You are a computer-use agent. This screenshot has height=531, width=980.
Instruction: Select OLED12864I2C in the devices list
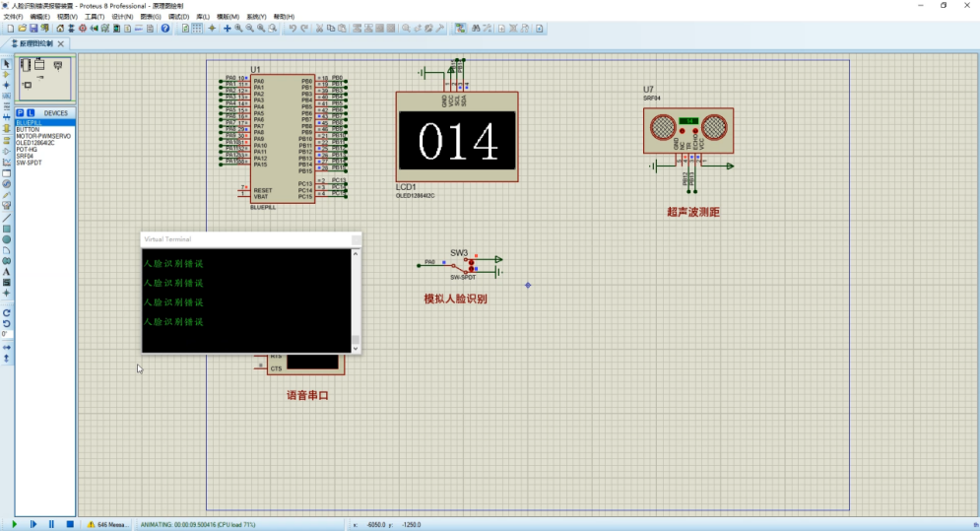pos(45,143)
